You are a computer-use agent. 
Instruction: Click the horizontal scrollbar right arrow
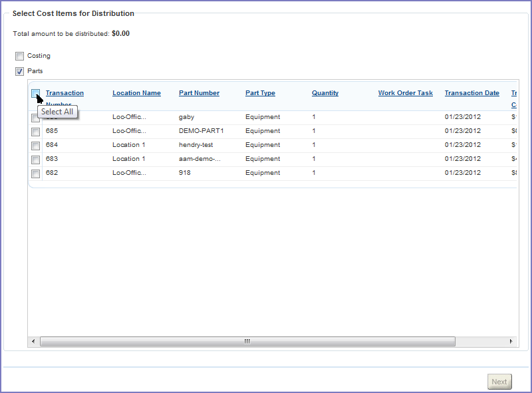pos(511,341)
